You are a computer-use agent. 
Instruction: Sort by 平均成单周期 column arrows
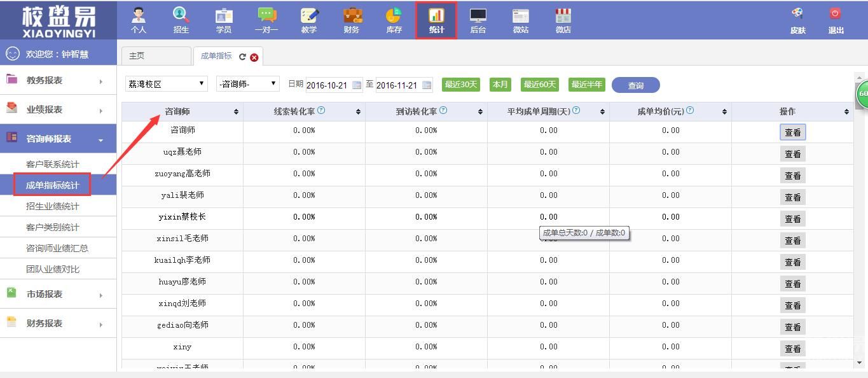(x=602, y=112)
